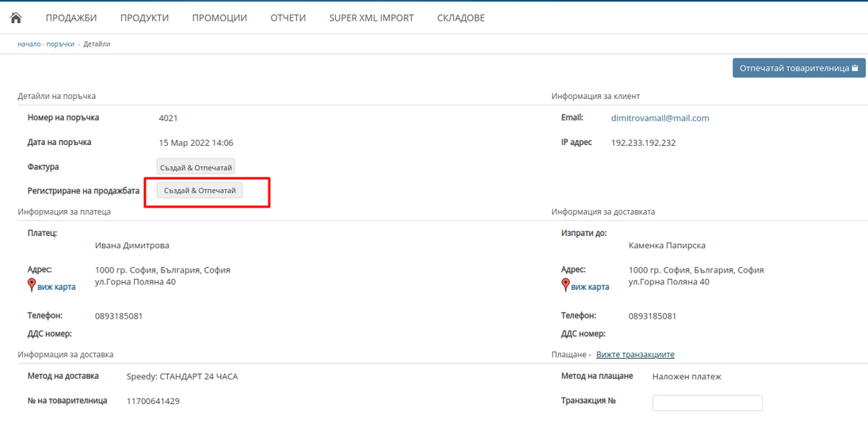868x427 pixels.
Task: Follow the начало breadcrumb link
Action: pyautogui.click(x=29, y=44)
